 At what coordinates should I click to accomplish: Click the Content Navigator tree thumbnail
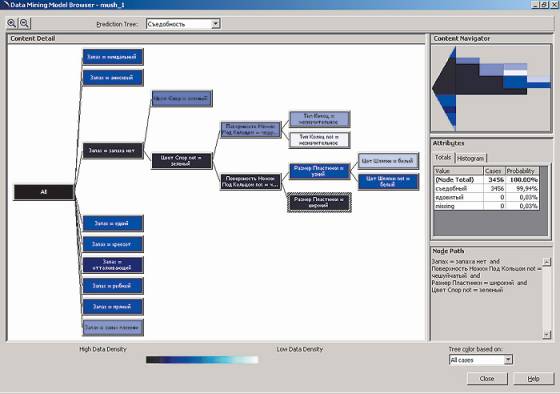pyautogui.click(x=491, y=88)
